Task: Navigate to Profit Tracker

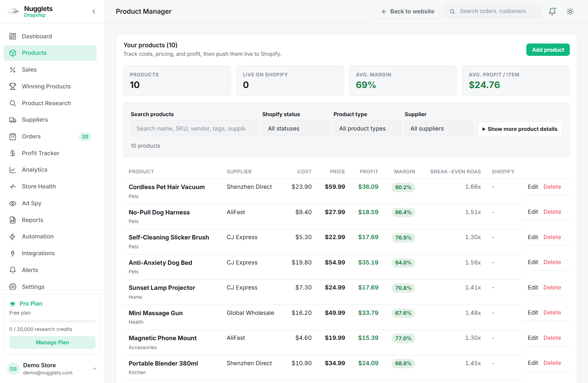Action: click(50, 153)
